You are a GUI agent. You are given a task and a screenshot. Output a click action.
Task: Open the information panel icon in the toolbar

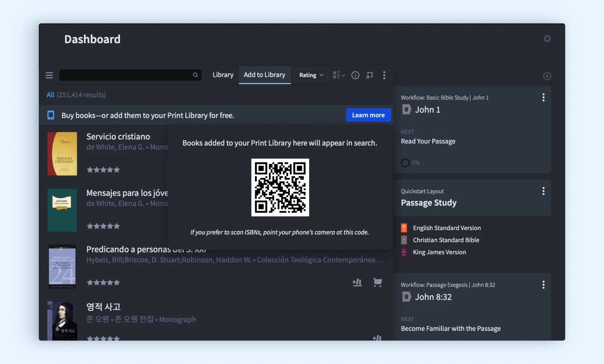tap(355, 75)
